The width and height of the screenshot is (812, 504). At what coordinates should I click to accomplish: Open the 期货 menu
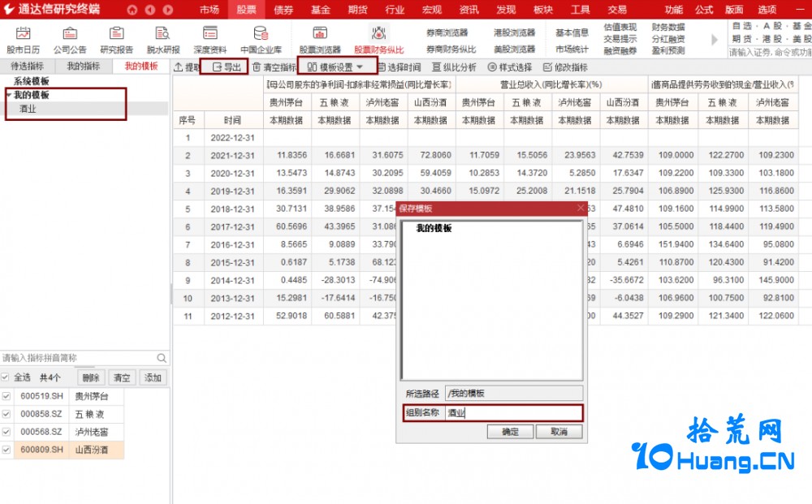click(358, 10)
